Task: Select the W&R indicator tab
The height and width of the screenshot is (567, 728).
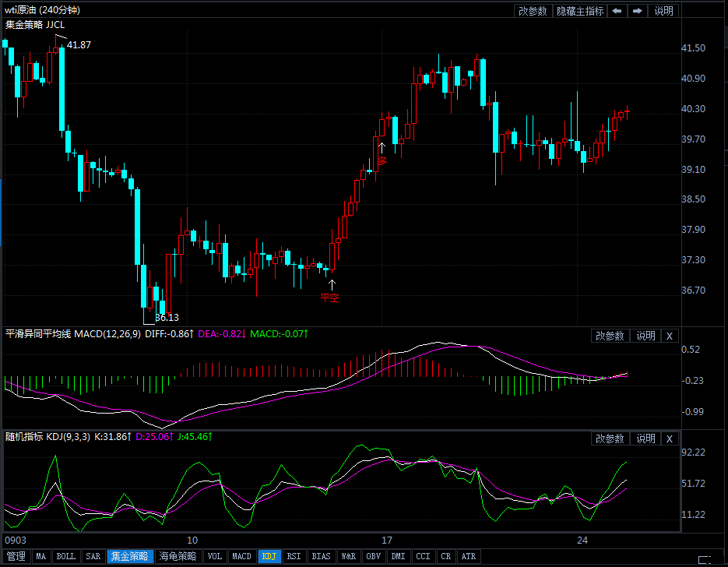Action: [347, 556]
